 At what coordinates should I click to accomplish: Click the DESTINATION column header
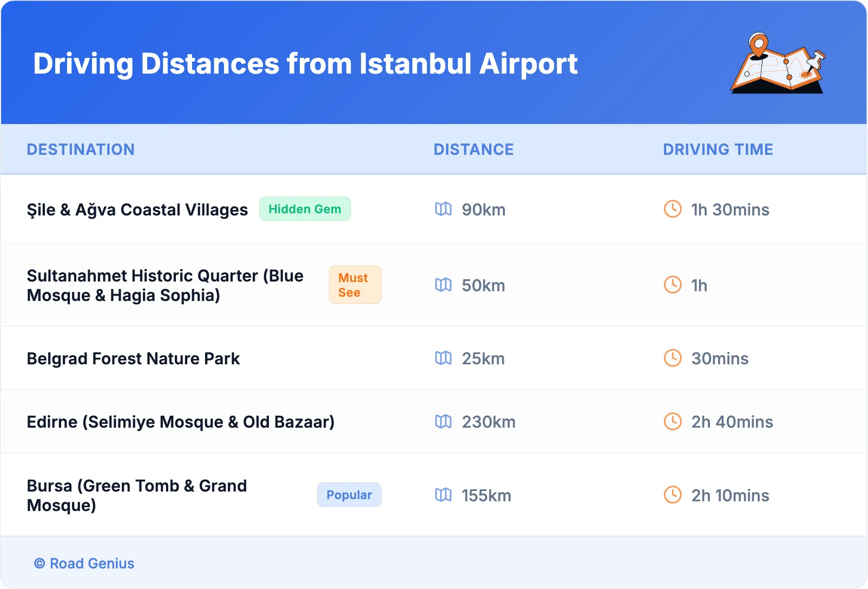81,149
